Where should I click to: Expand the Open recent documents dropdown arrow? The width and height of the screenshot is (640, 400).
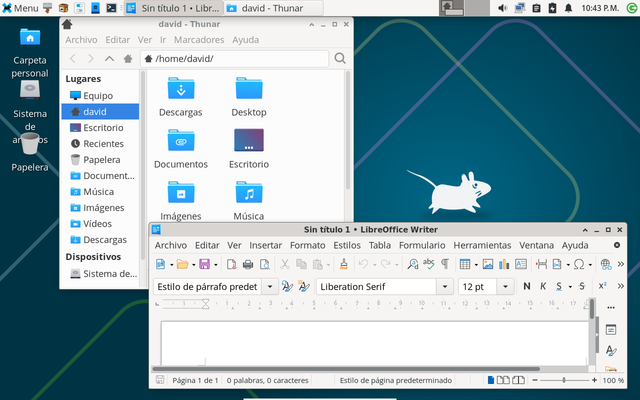(193, 265)
